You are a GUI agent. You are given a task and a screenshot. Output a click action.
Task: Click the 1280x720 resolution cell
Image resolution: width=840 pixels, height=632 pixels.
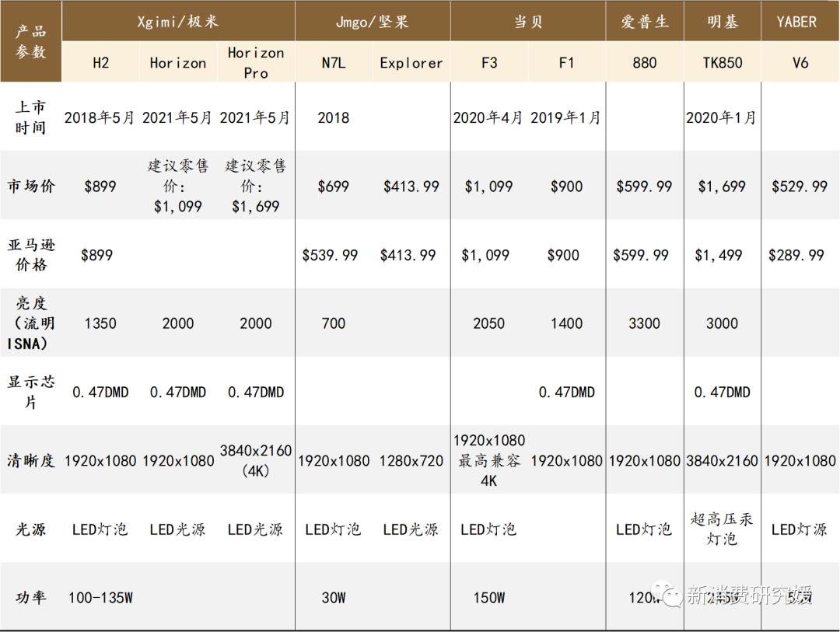point(411,461)
